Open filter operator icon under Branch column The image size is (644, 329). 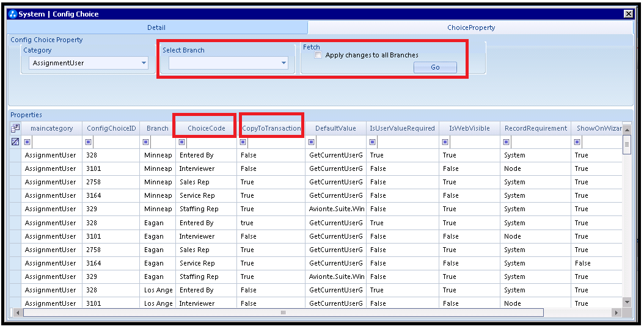tap(146, 142)
